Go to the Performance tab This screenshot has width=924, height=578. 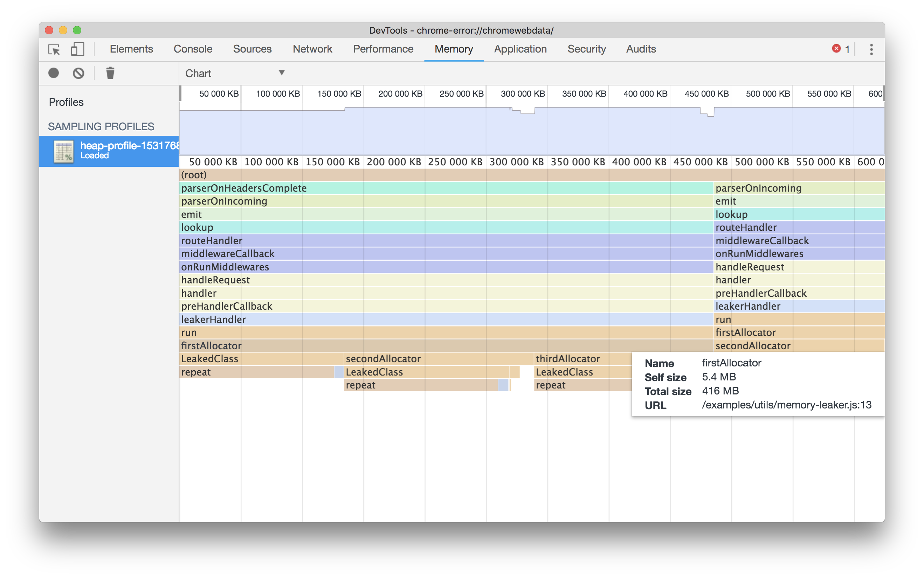coord(383,49)
